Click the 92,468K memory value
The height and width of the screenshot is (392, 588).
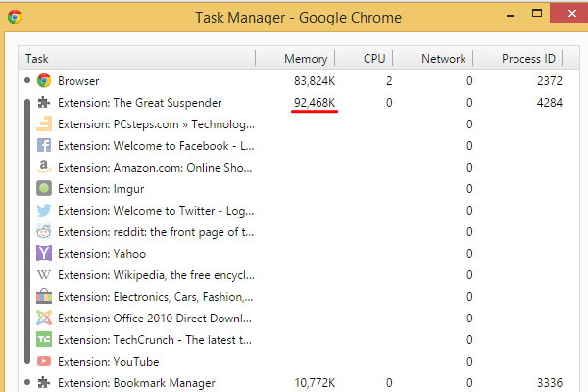(315, 102)
